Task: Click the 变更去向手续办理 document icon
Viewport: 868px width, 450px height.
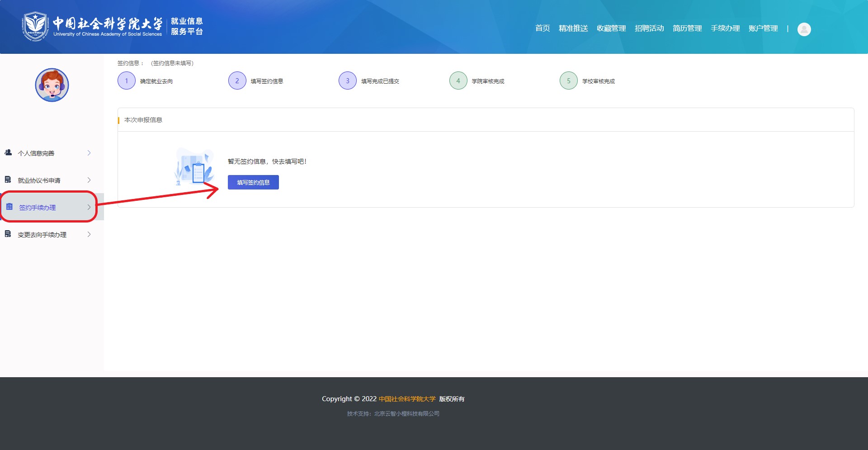Action: pyautogui.click(x=8, y=234)
